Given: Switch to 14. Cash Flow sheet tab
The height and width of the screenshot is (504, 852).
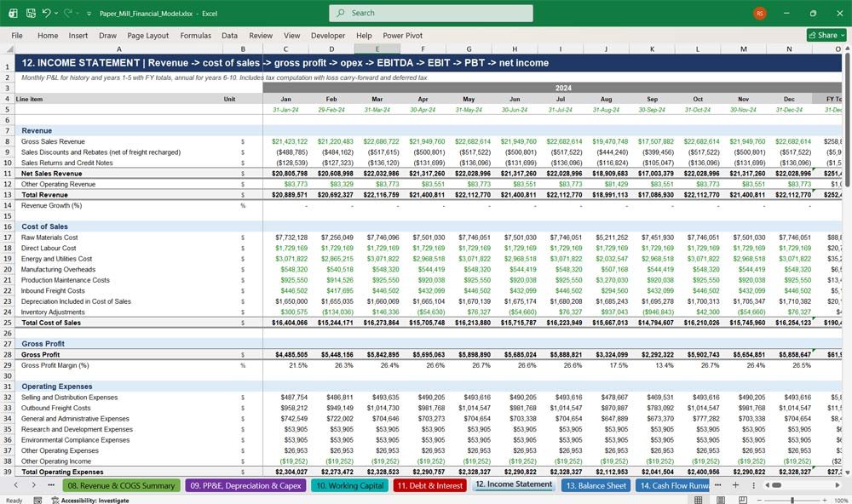Looking at the screenshot, I should tap(673, 485).
